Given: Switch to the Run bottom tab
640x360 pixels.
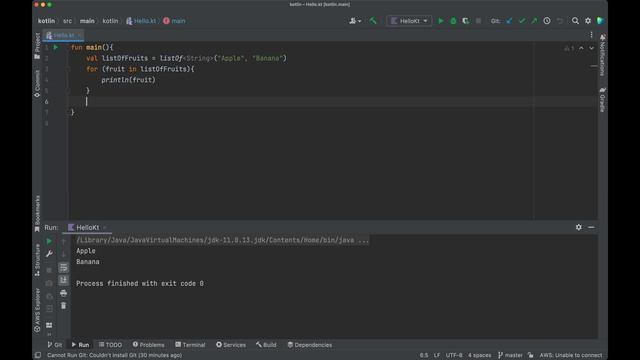Looking at the screenshot, I should (80, 345).
